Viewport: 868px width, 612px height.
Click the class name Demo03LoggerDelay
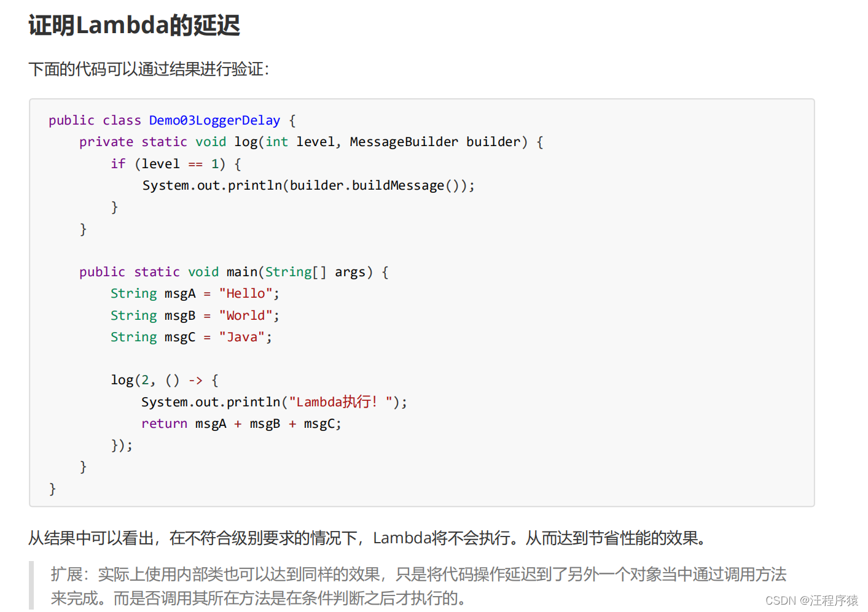(x=214, y=120)
